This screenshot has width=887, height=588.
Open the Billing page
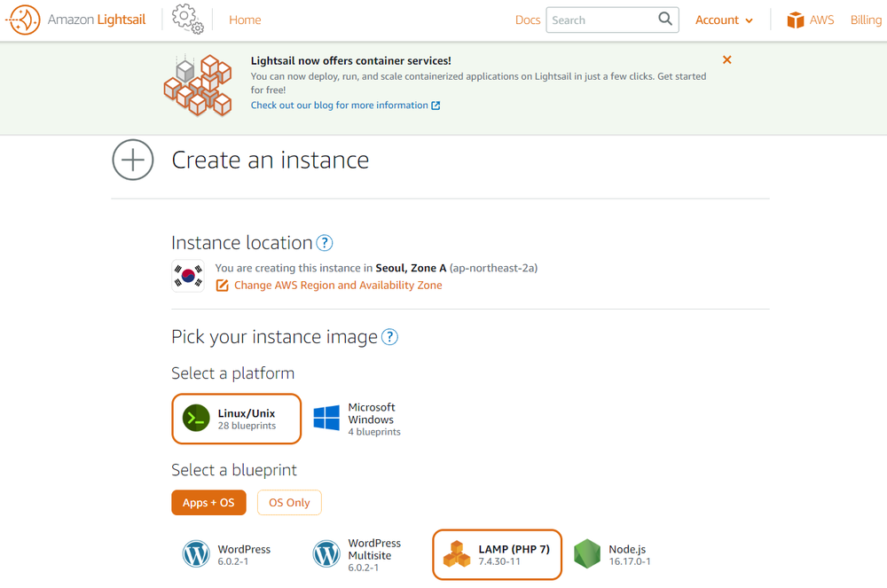pyautogui.click(x=866, y=19)
